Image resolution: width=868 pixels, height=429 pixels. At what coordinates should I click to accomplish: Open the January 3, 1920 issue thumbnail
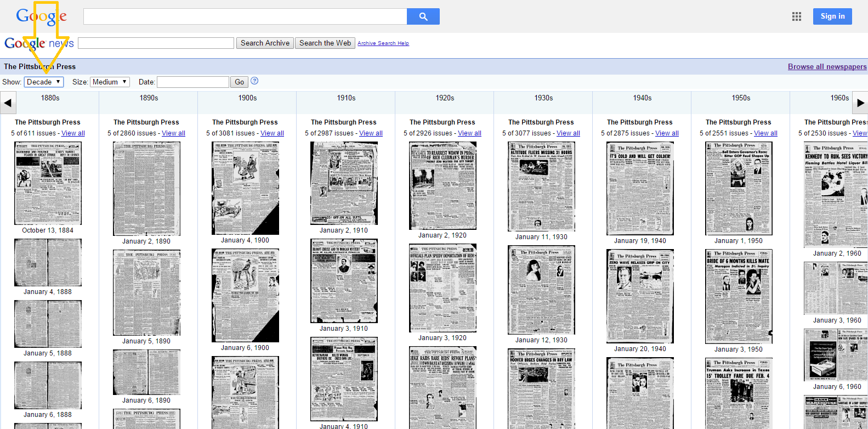442,288
